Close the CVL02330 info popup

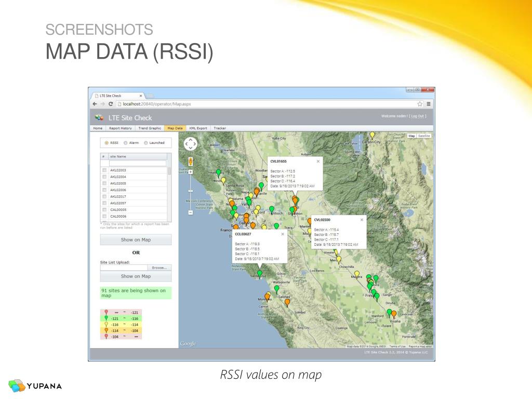coord(362,220)
